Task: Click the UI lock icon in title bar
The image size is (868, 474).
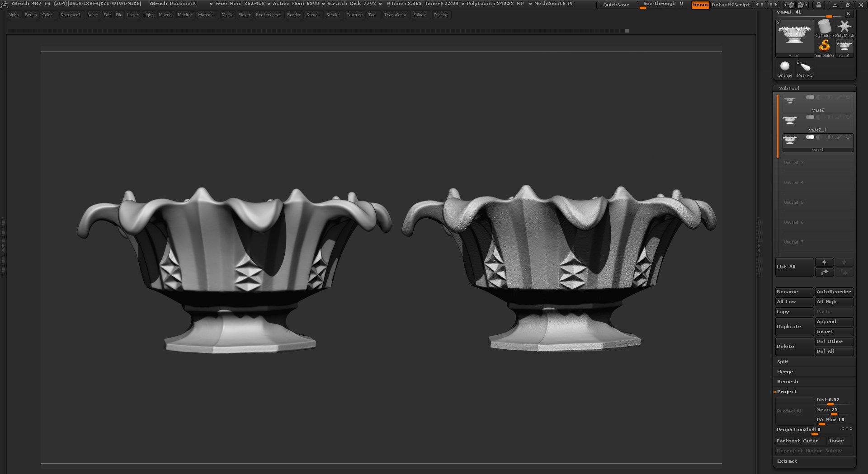Action: click(818, 5)
